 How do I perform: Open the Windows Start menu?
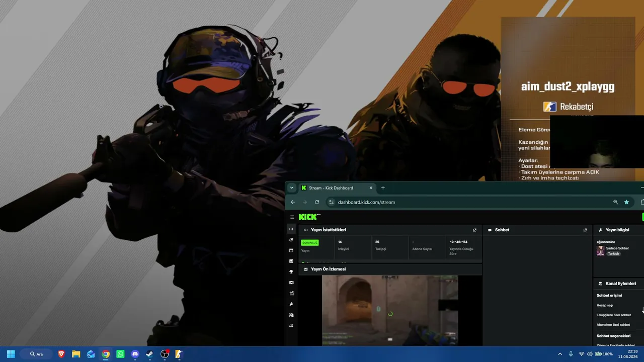tap(11, 354)
